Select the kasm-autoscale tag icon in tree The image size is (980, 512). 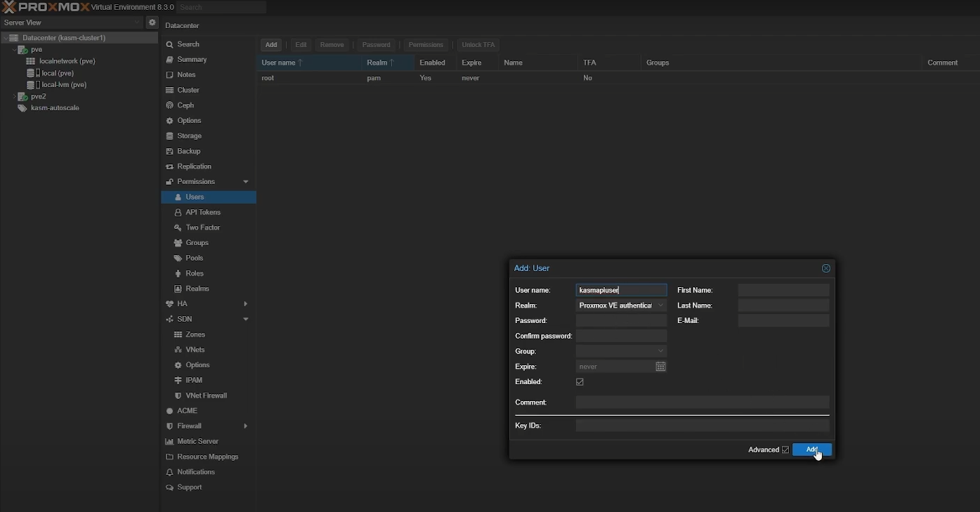coord(22,108)
